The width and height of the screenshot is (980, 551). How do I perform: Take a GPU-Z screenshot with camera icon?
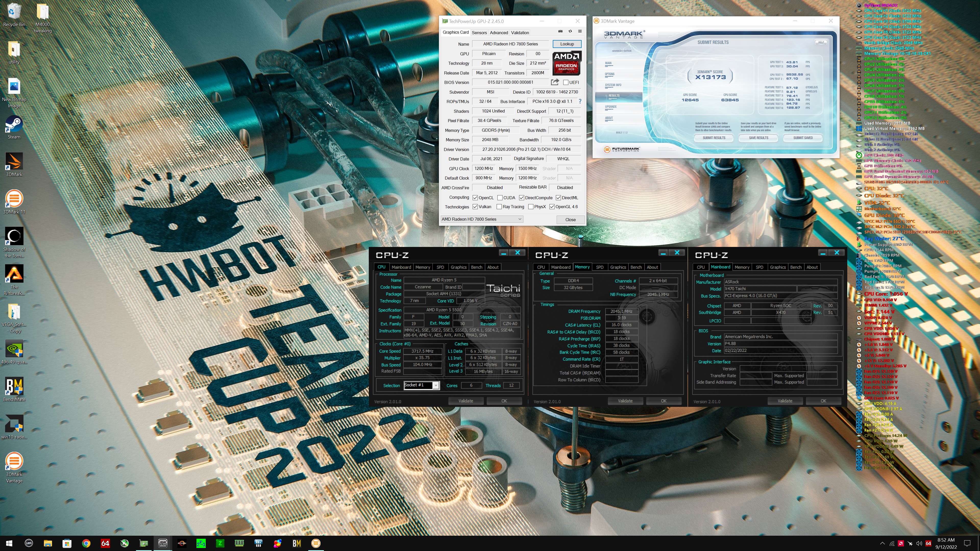(560, 32)
